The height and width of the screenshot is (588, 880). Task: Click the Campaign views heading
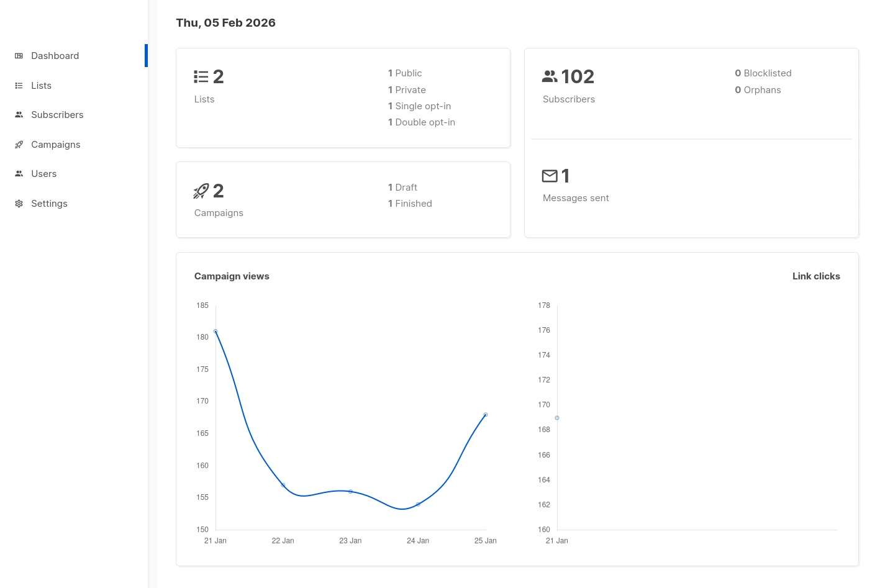(x=232, y=276)
